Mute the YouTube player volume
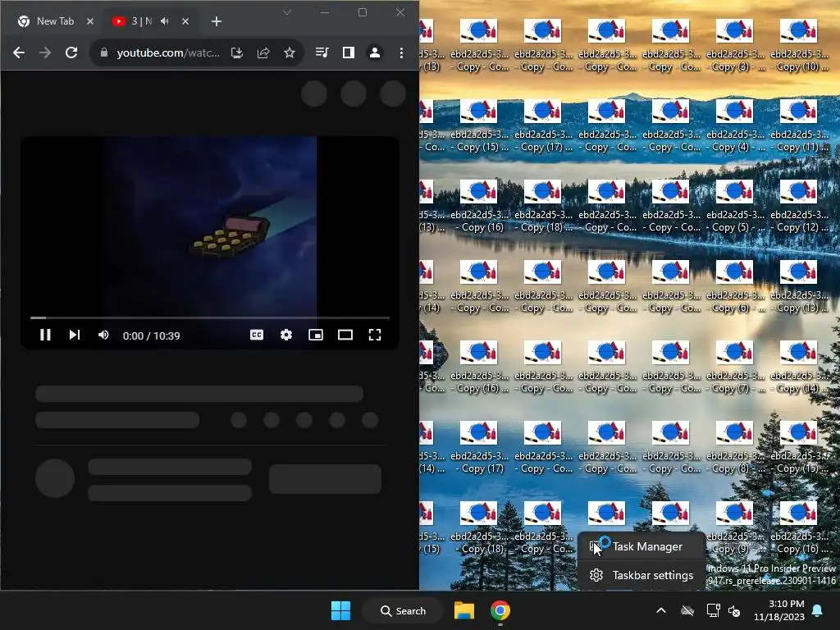 click(103, 335)
